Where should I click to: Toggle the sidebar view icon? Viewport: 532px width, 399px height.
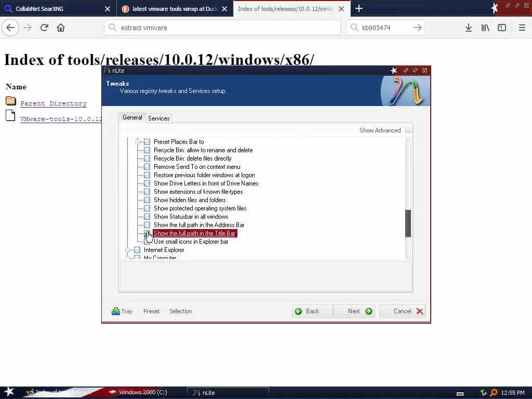[502, 28]
